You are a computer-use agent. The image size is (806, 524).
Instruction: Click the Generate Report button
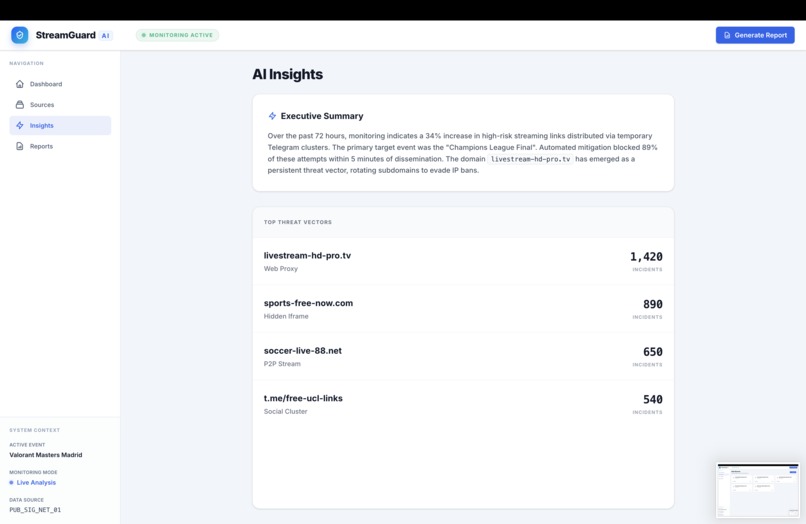coord(755,35)
